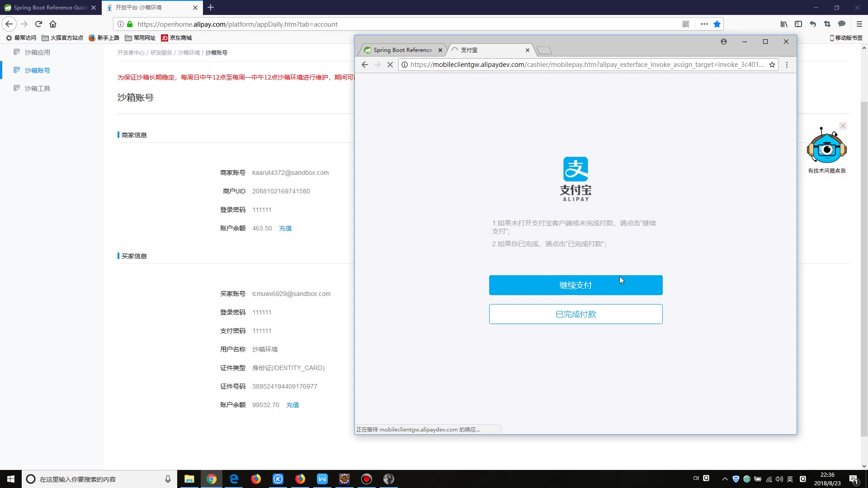Open Edge browser from the taskbar
This screenshot has width=868, height=488.
click(x=234, y=479)
